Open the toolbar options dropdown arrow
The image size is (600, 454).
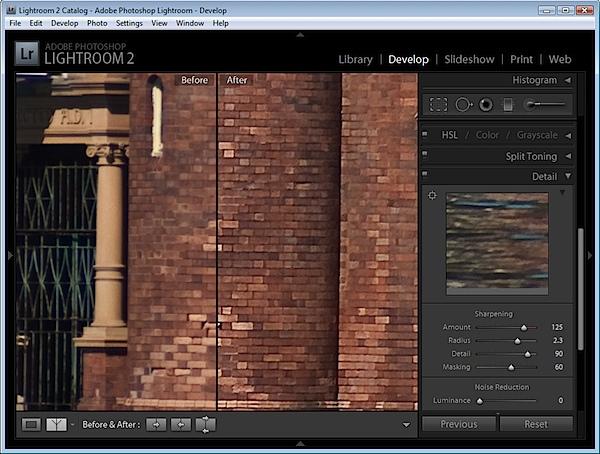point(406,425)
